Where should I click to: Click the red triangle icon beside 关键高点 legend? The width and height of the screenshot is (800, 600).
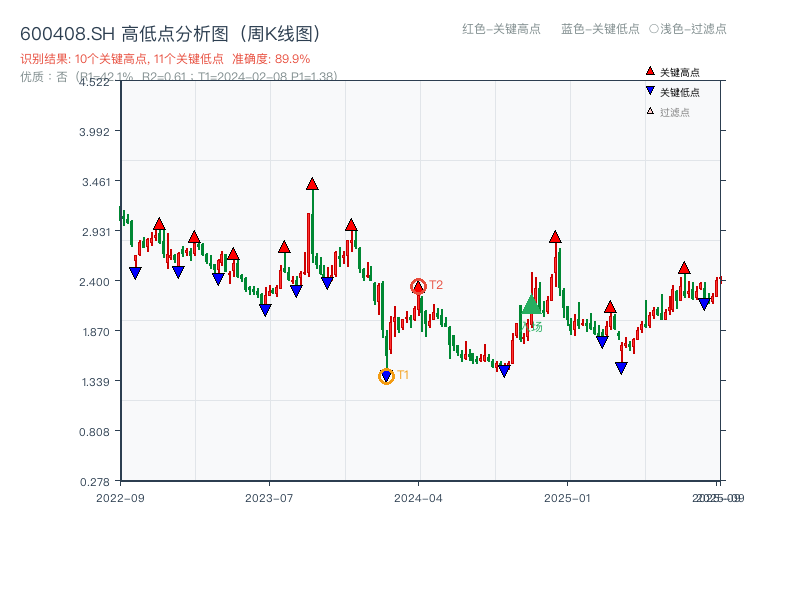tap(650, 71)
